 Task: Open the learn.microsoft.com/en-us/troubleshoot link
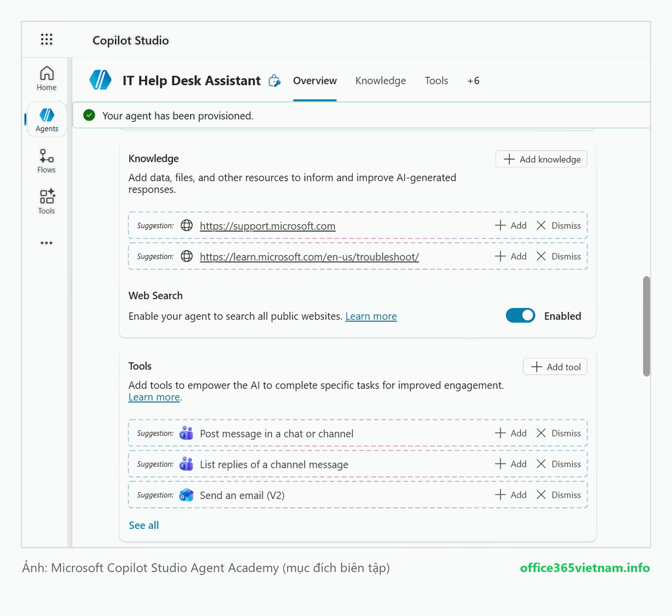click(309, 257)
